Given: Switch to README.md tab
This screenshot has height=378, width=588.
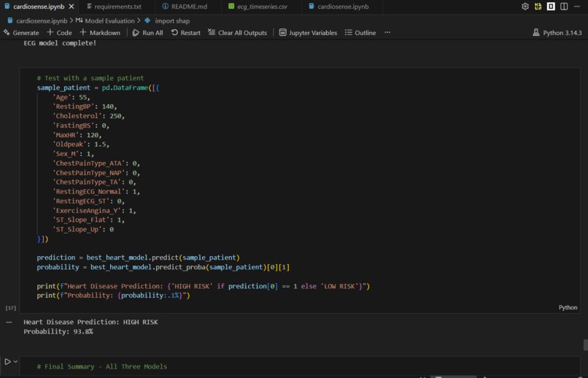Looking at the screenshot, I should coord(185,7).
